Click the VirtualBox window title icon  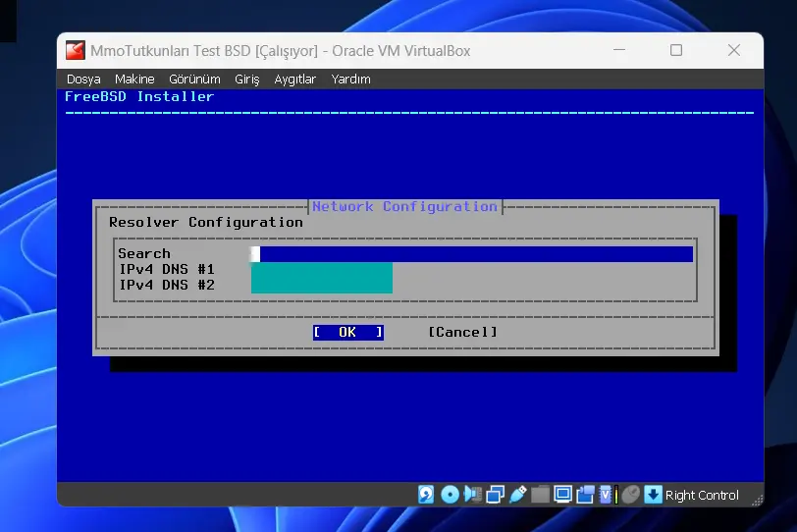pos(76,50)
